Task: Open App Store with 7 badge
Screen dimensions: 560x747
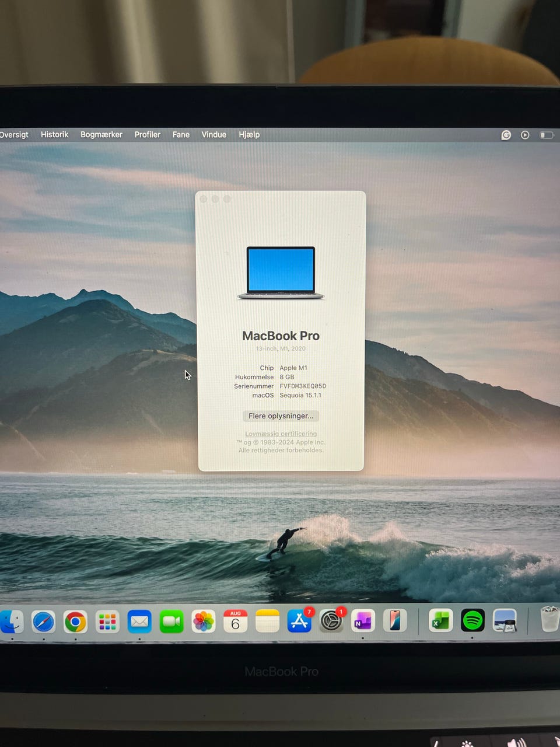Action: 299,622
